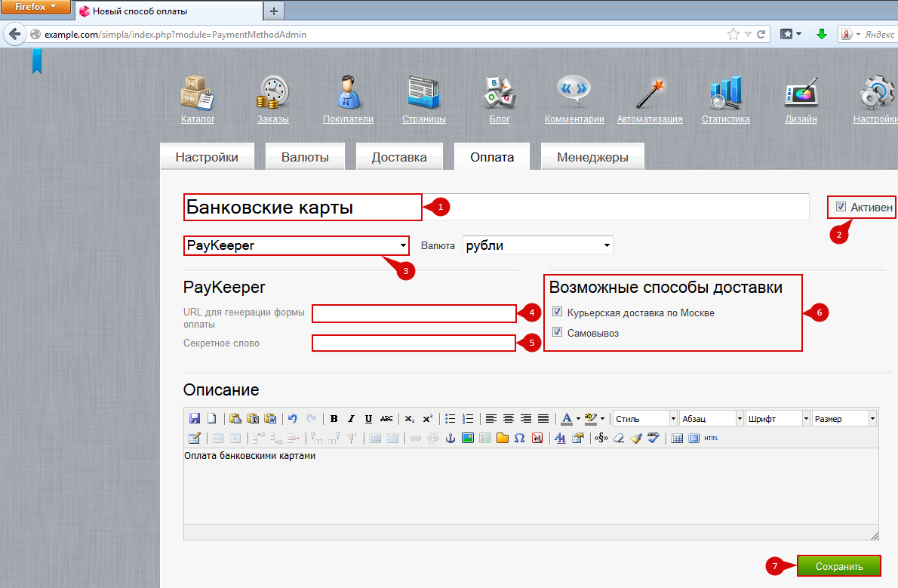This screenshot has height=588, width=898.
Task: Click the Секретное слово input field
Action: [414, 343]
